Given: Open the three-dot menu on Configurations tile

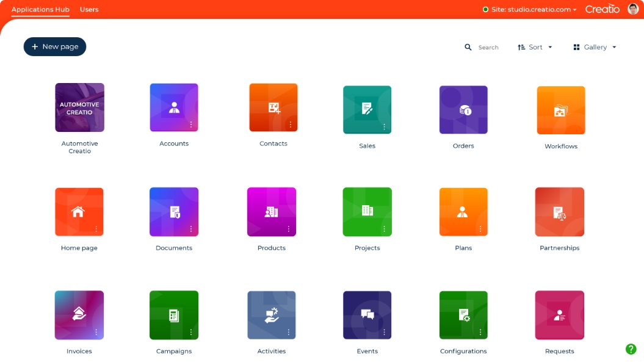Looking at the screenshot, I should point(480,332).
